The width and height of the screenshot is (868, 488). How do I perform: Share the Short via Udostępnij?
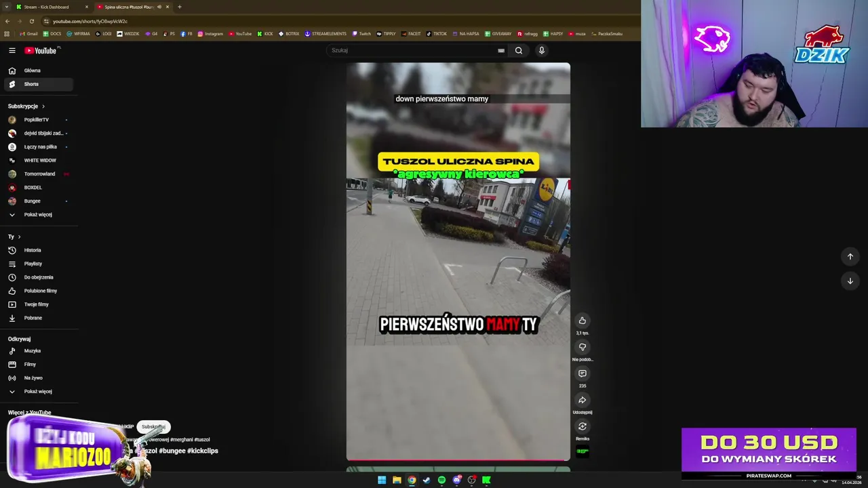click(582, 400)
